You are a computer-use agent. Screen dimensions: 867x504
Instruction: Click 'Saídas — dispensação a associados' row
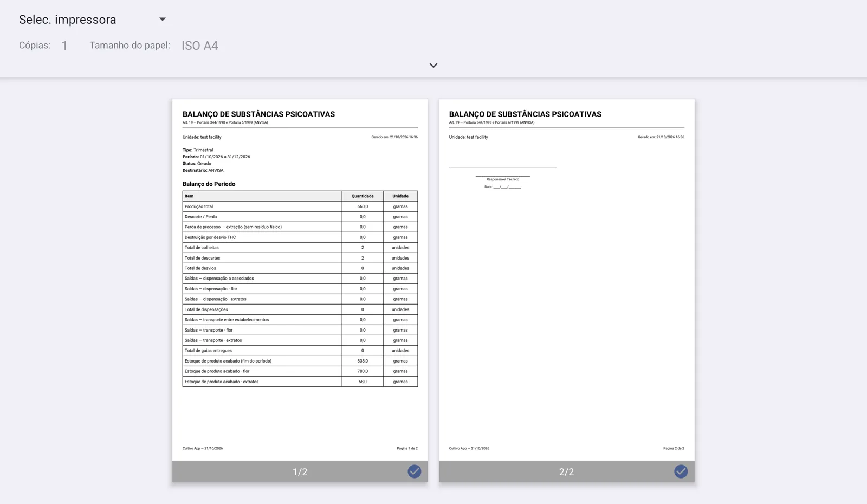click(x=300, y=279)
